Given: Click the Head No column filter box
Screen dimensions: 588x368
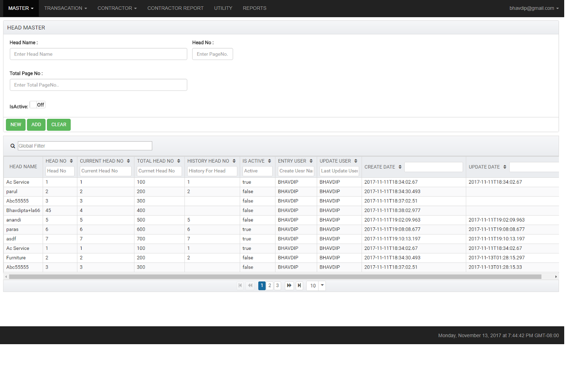Looking at the screenshot, I should point(60,171).
